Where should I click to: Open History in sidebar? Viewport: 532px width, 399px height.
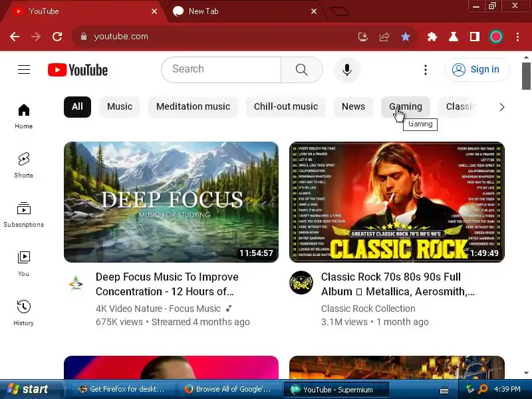[x=24, y=313]
